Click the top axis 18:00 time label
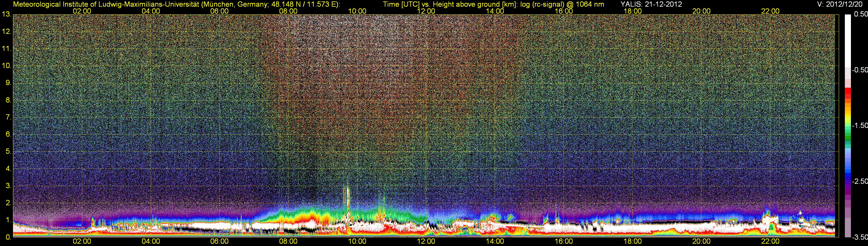This screenshot has width=868, height=246. point(632,11)
